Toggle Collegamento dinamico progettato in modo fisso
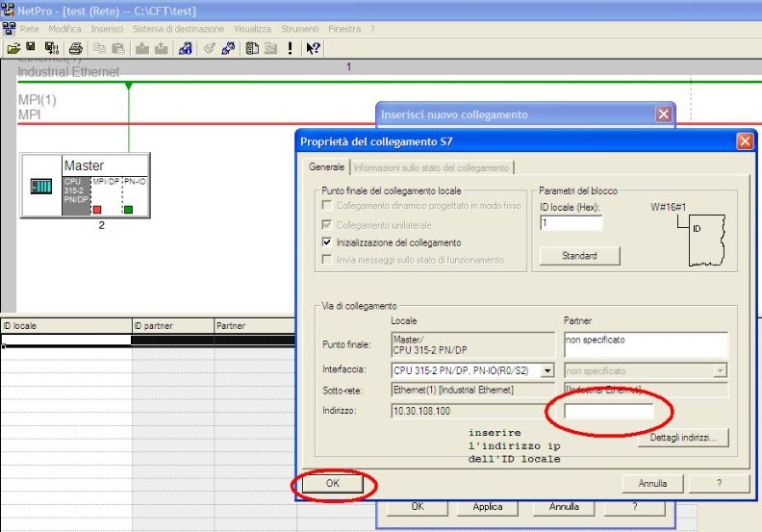762x532 pixels. click(x=326, y=206)
